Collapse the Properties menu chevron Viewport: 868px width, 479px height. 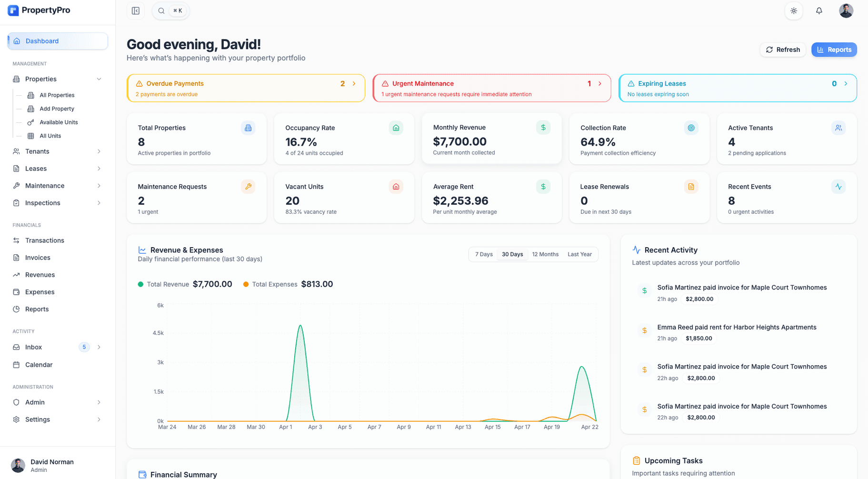tap(99, 79)
